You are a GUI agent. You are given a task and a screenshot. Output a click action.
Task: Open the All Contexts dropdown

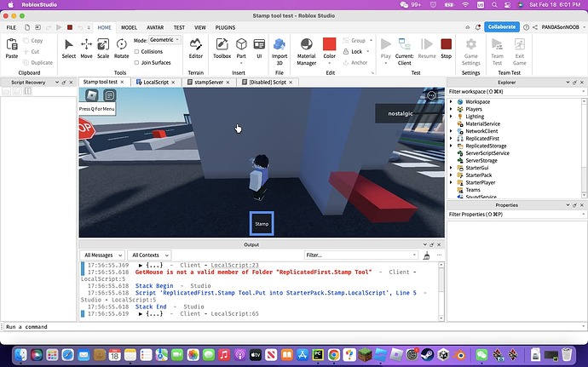tap(149, 255)
